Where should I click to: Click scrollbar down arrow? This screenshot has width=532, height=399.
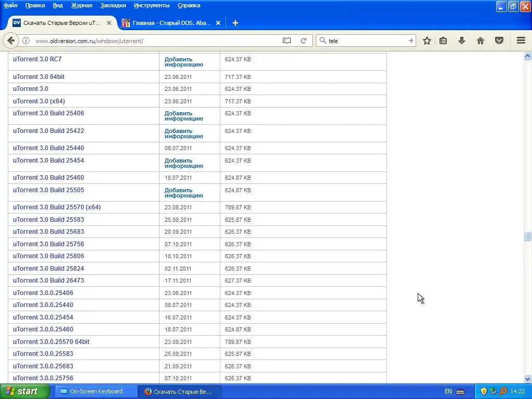pos(527,379)
